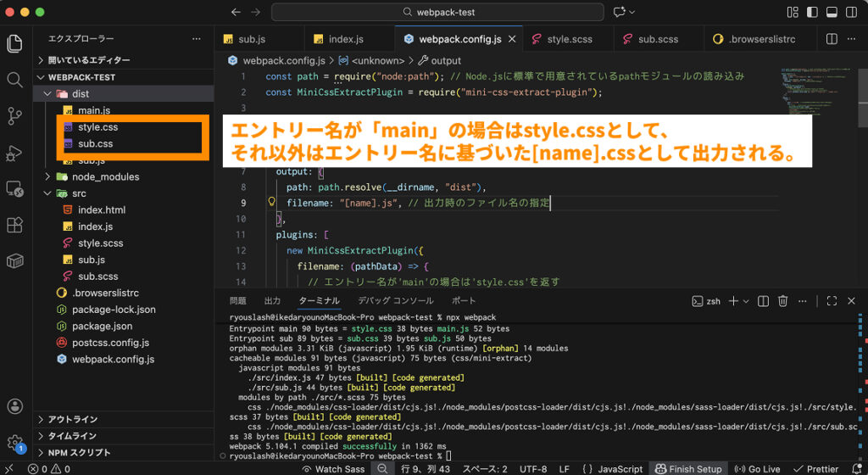868x475 pixels.
Task: Click the JavaScript language mode
Action: 620,468
